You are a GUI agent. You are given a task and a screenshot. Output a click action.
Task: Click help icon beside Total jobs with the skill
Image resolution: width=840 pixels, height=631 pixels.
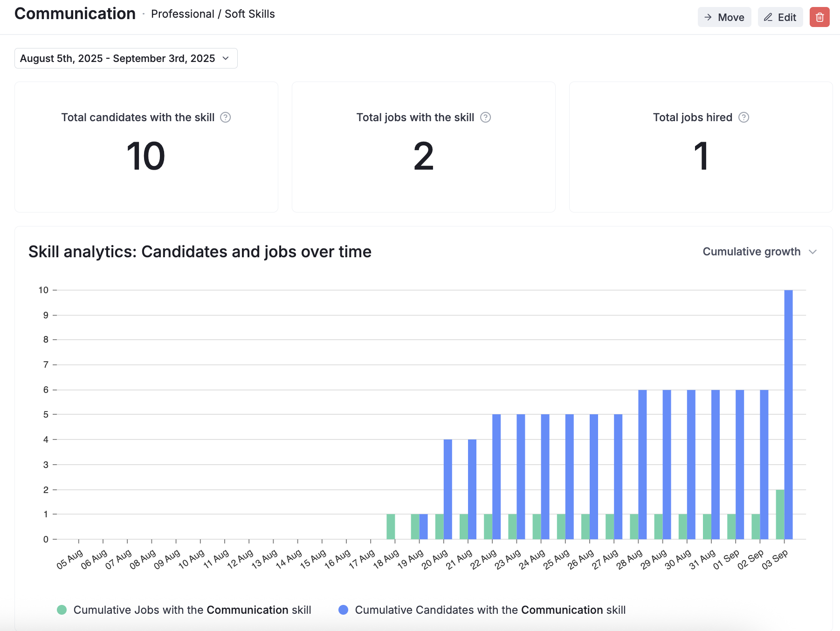coord(485,117)
